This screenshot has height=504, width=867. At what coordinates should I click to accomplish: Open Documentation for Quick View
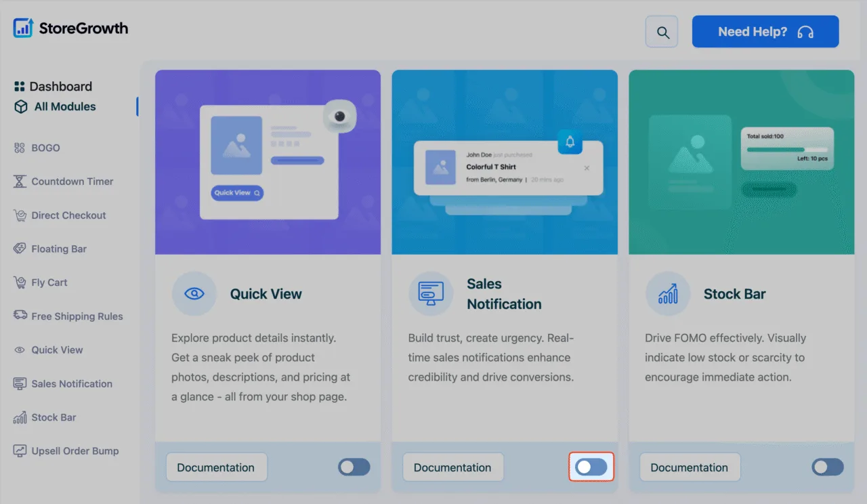click(x=216, y=467)
